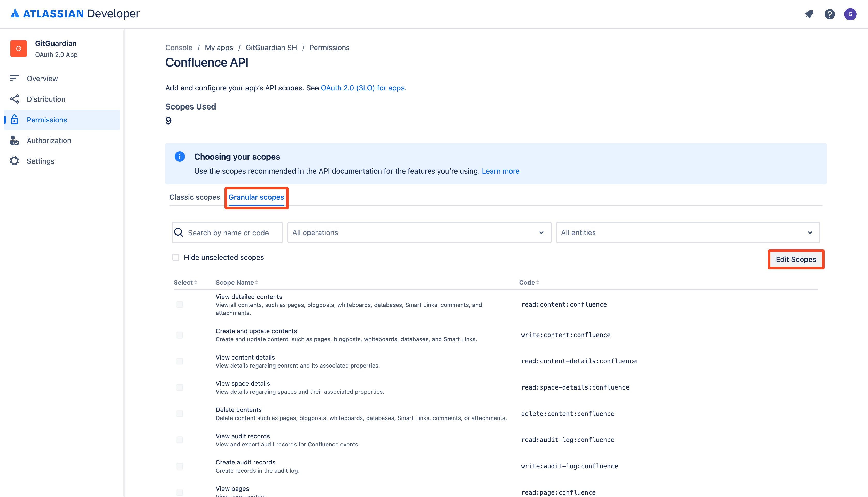
Task: Check the View pages scope
Action: pos(180,492)
